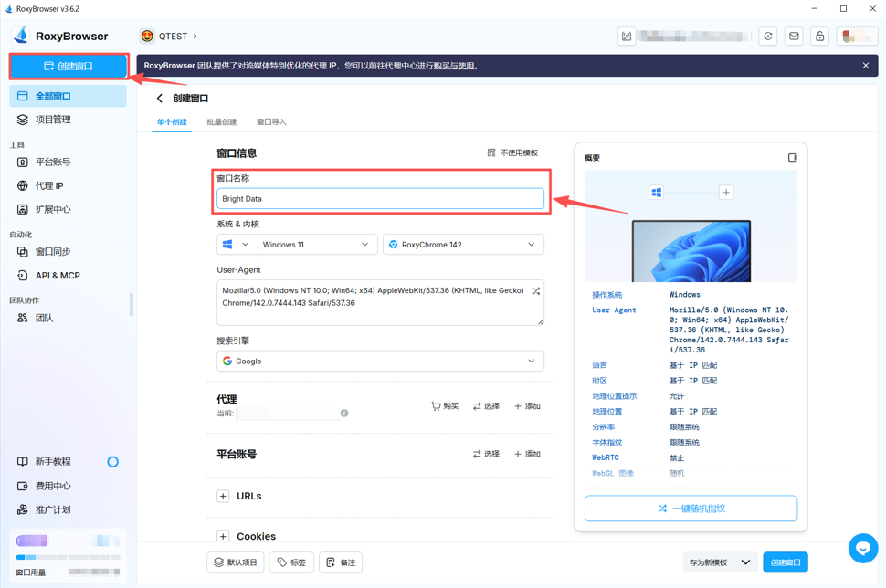Open the Windows 11 version dropdown
Image resolution: width=886 pixels, height=588 pixels.
(315, 245)
